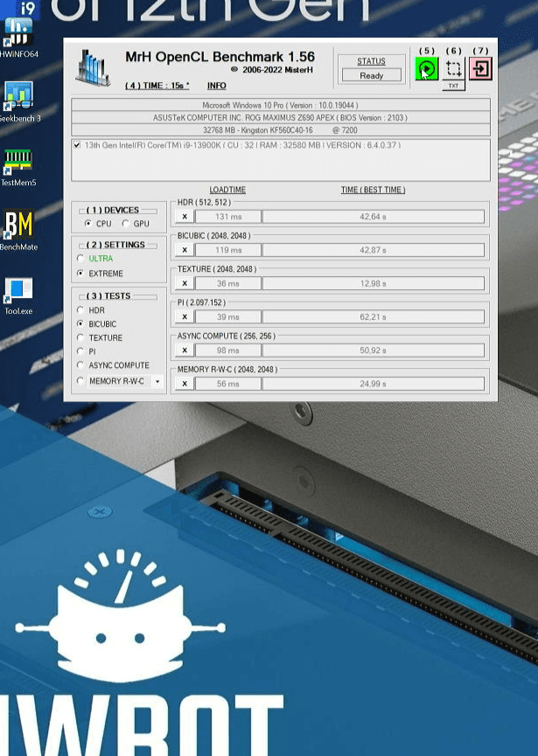538x756 pixels.
Task: Take screenshot with the capture icon
Action: click(453, 68)
